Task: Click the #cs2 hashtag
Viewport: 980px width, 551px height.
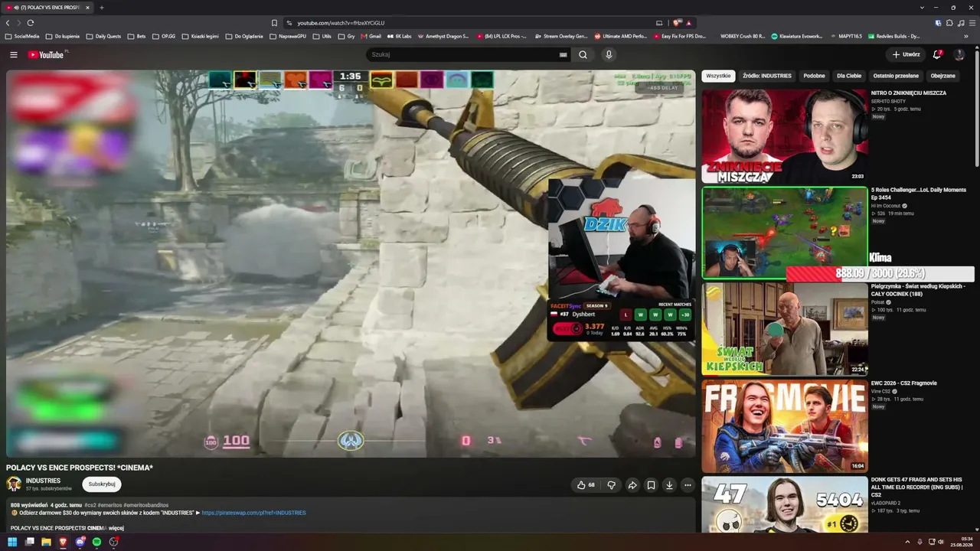Action: (x=90, y=505)
